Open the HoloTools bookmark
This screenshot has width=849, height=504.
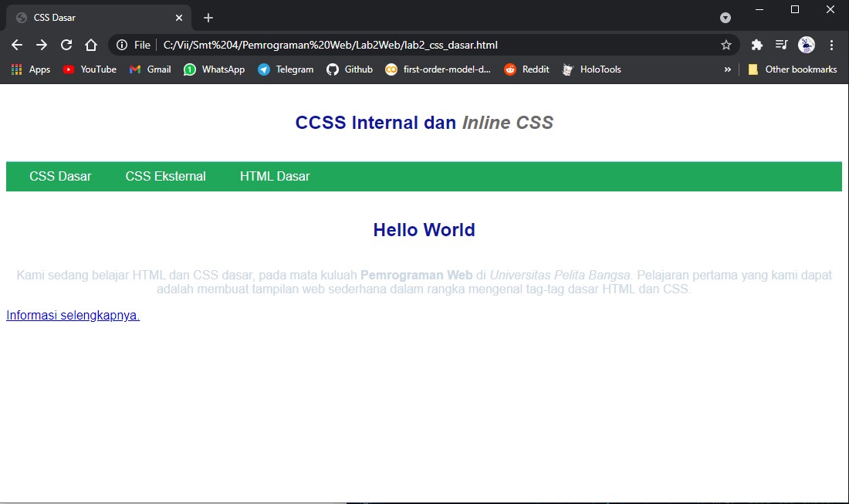(591, 69)
